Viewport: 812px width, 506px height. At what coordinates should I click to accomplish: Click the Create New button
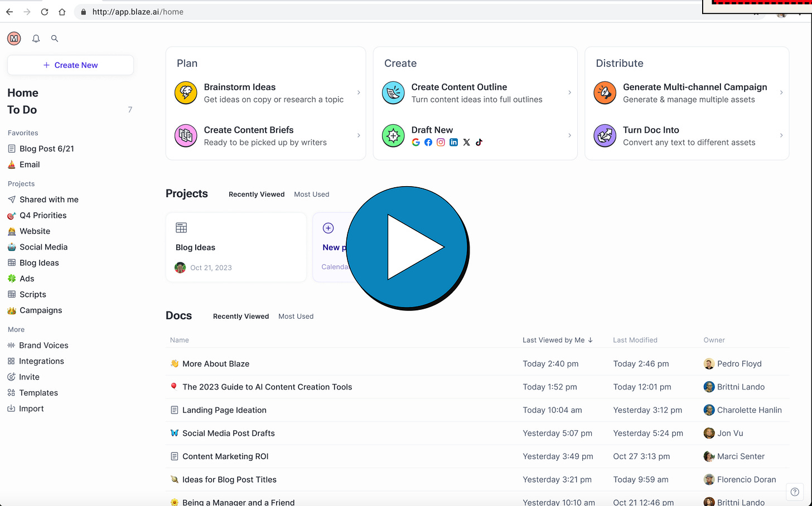pos(70,65)
